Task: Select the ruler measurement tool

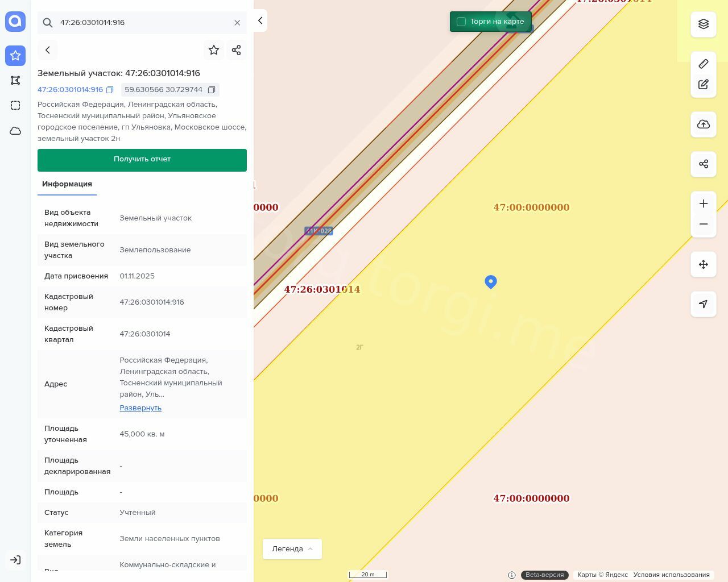Action: (x=704, y=64)
